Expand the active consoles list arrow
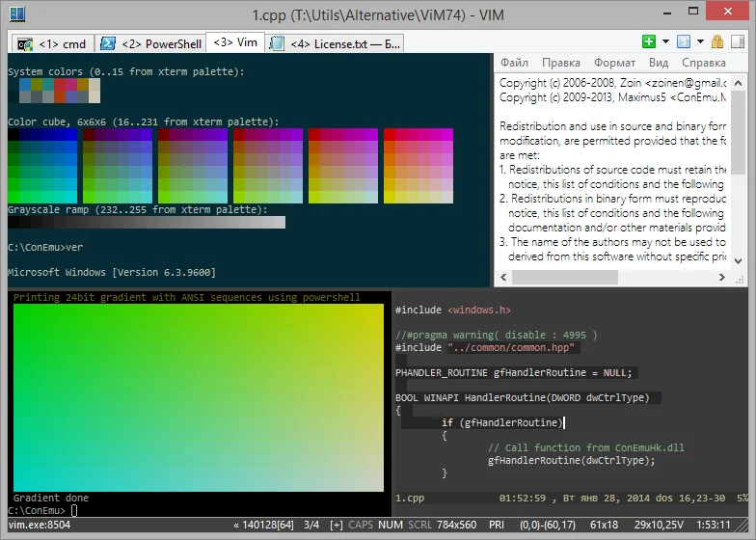Image resolution: width=756 pixels, height=540 pixels. coord(699,42)
